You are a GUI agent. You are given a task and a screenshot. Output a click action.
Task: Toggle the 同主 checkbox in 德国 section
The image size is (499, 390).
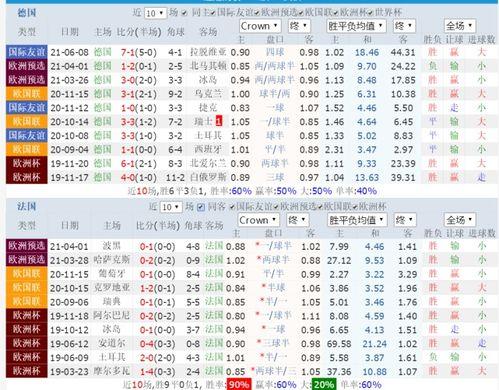click(x=184, y=13)
